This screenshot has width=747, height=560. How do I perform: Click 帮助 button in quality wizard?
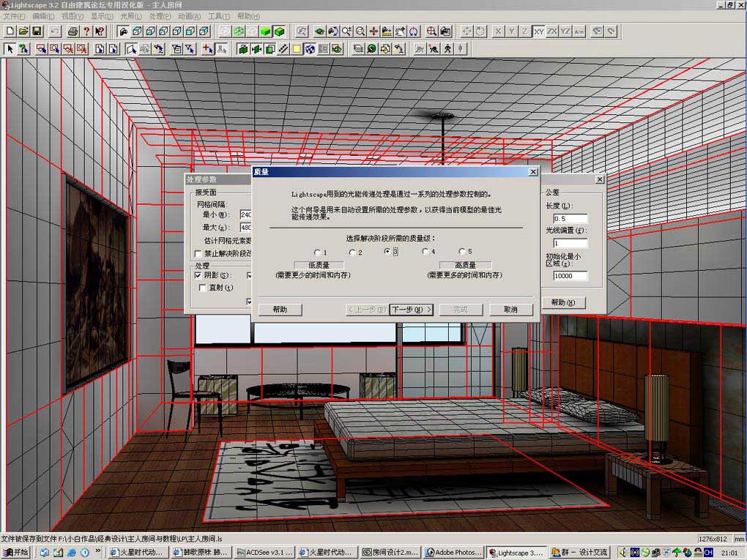tap(280, 310)
